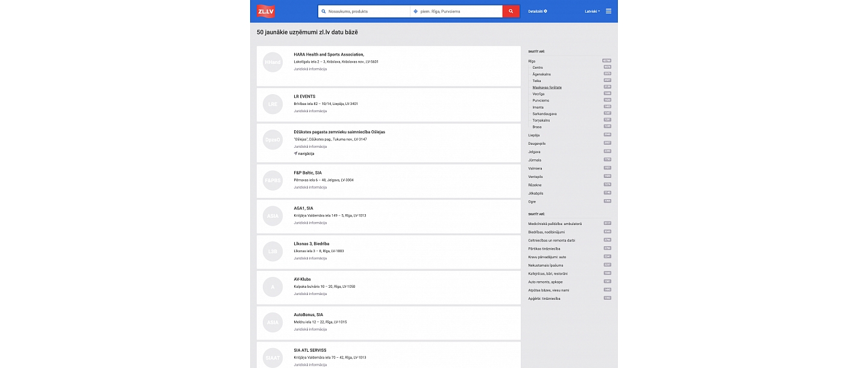
Task: Click the red search magnifier button
Action: 511,11
